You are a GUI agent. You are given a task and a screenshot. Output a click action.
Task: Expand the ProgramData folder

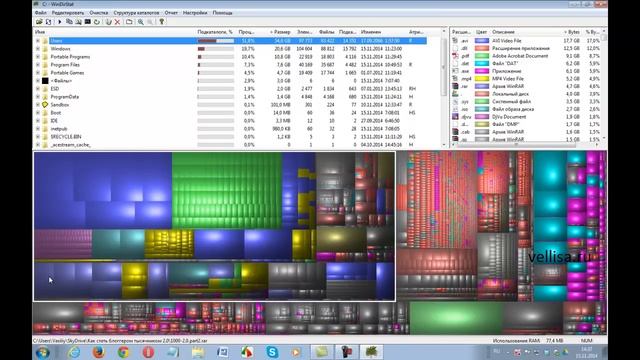point(38,97)
